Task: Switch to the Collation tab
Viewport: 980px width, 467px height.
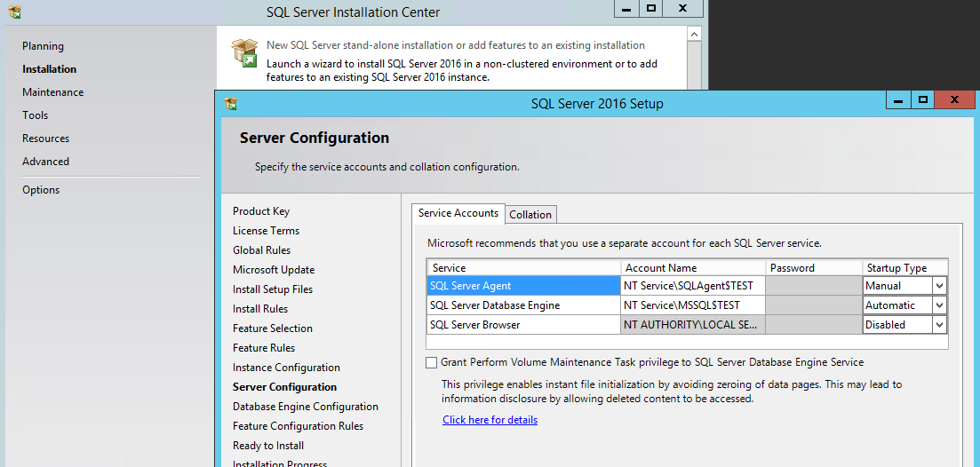Action: (x=530, y=215)
